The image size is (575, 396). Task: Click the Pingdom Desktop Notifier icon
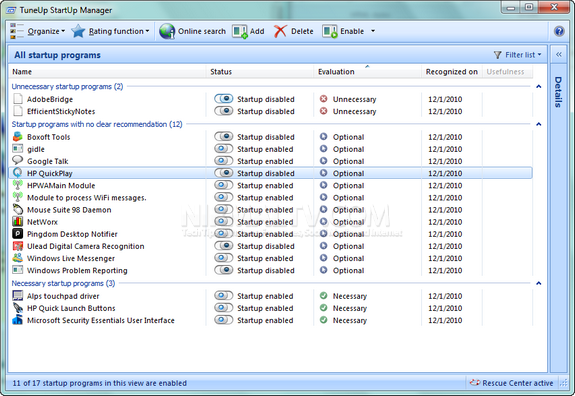click(x=17, y=234)
